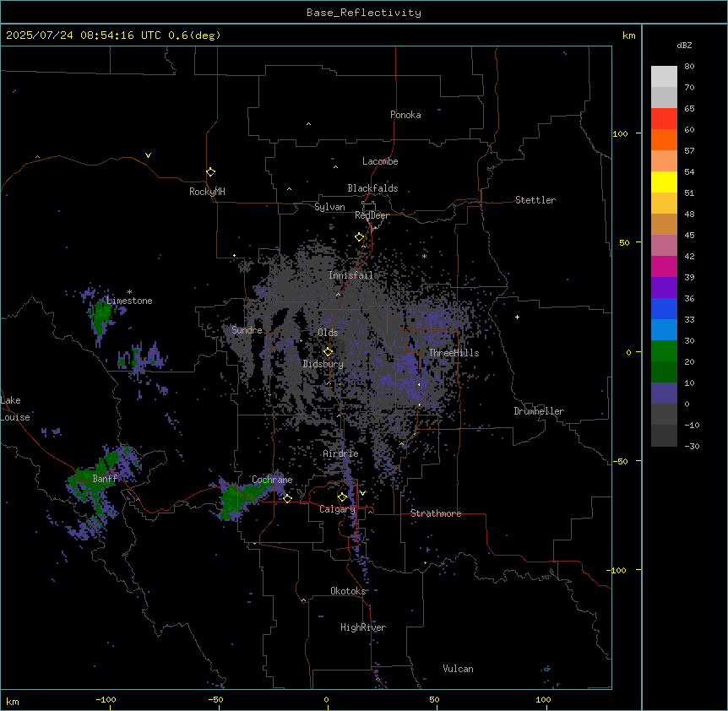Select the violet legend swatch between 39 and 36
This screenshot has width=728, height=711.
tap(664, 287)
